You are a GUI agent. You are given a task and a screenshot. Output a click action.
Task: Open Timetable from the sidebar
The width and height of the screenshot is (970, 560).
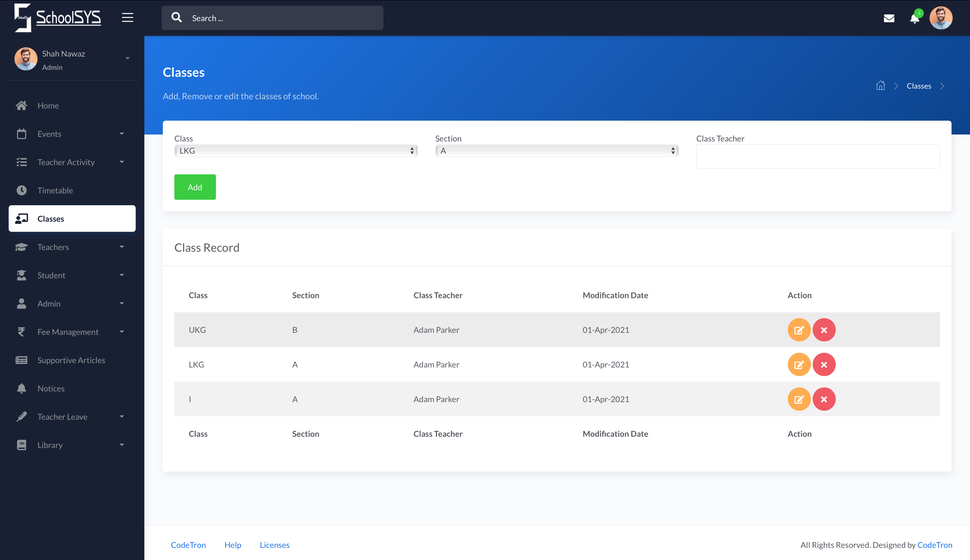[x=55, y=191]
